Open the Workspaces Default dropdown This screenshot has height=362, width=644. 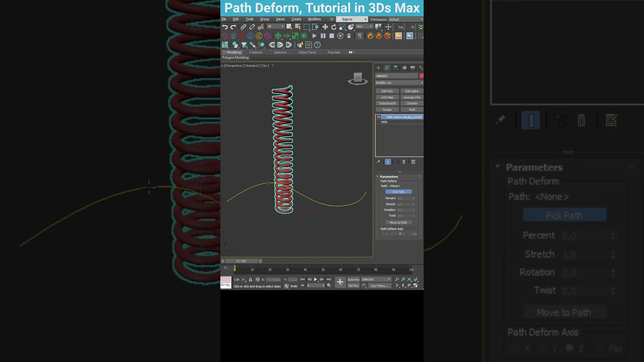406,19
